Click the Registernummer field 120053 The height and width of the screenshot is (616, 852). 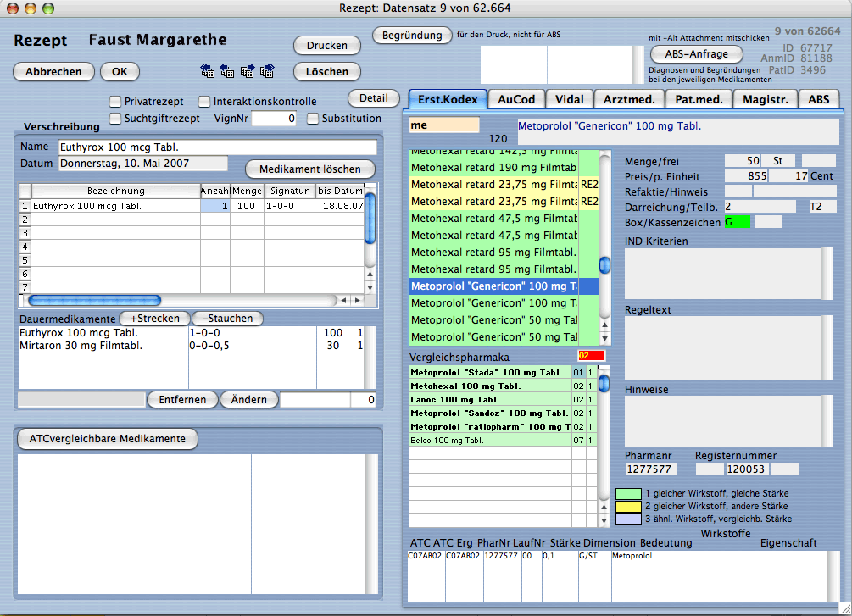(745, 469)
